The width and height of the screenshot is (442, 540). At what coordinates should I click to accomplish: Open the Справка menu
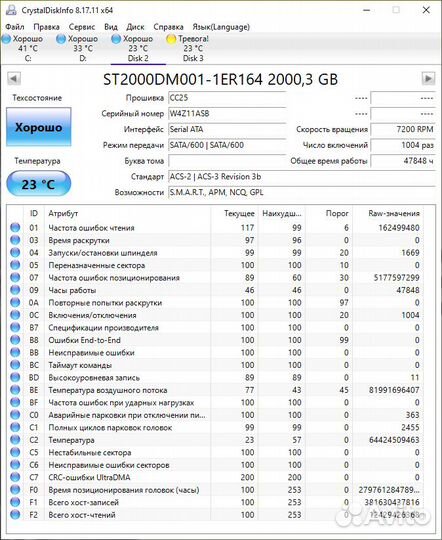[168, 27]
